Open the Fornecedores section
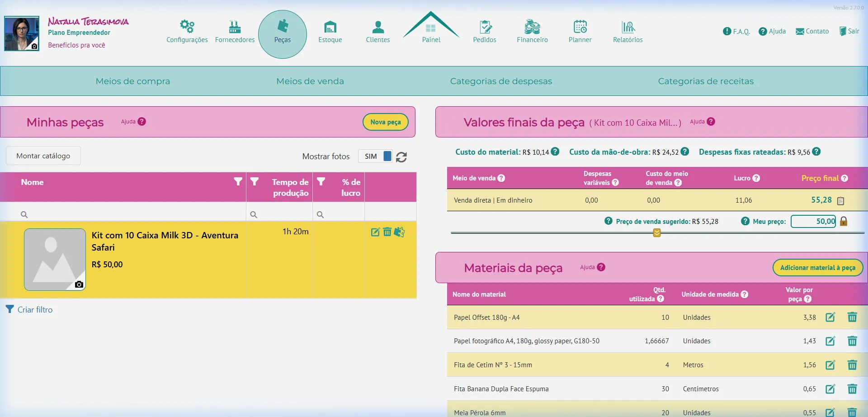The width and height of the screenshot is (868, 417). click(x=235, y=32)
